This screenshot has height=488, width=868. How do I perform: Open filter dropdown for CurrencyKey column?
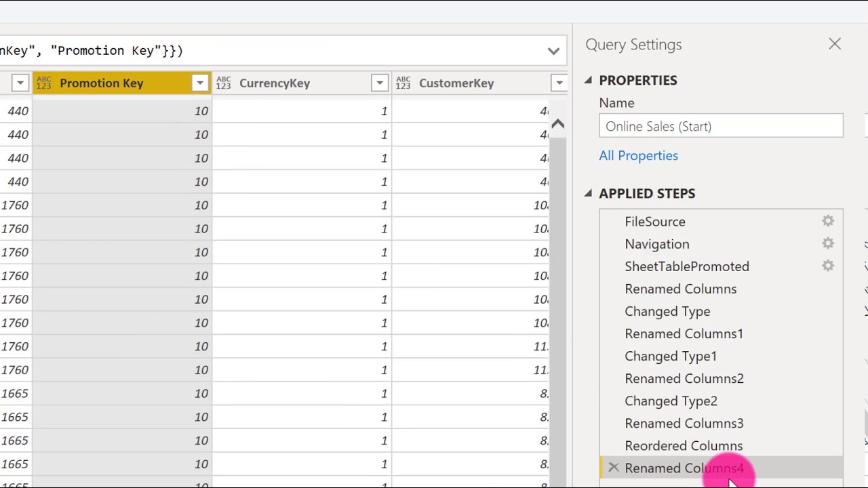click(379, 83)
